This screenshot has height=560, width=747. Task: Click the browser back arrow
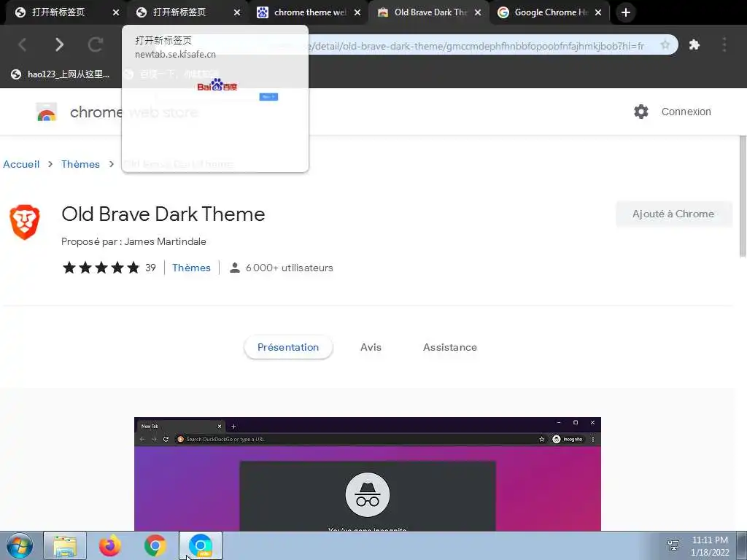(x=23, y=44)
